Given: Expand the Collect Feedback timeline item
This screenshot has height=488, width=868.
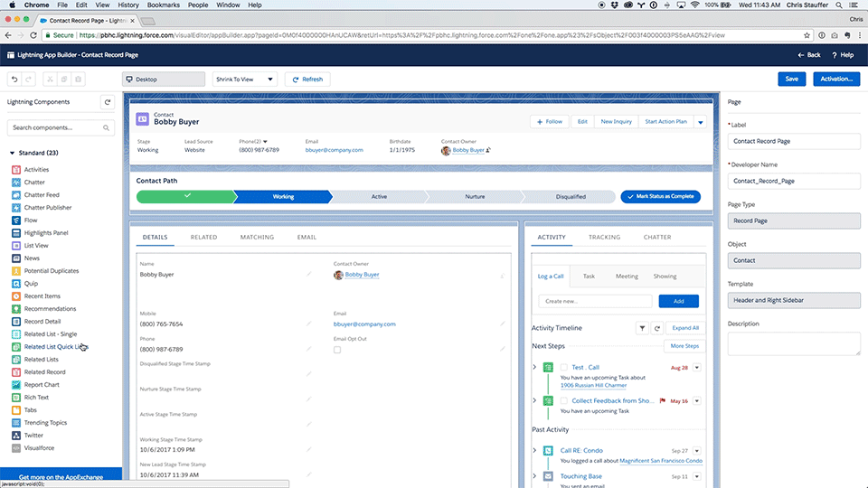Looking at the screenshot, I should coord(534,400).
